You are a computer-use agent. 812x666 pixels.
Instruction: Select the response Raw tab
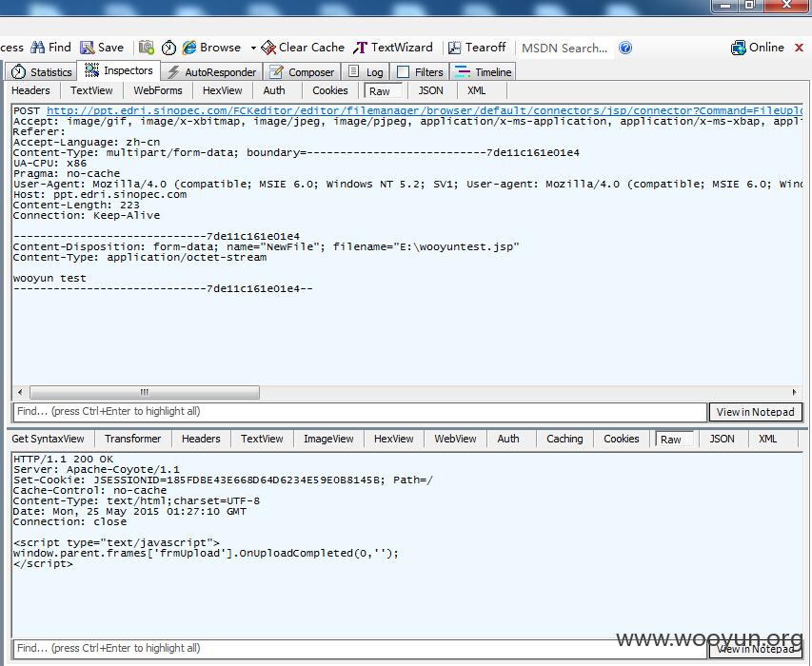click(x=674, y=439)
